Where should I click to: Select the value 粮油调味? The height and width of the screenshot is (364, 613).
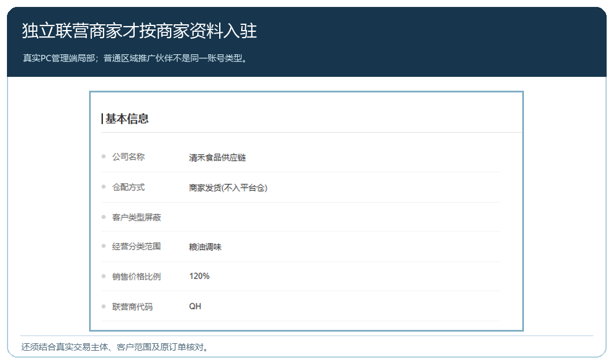205,247
